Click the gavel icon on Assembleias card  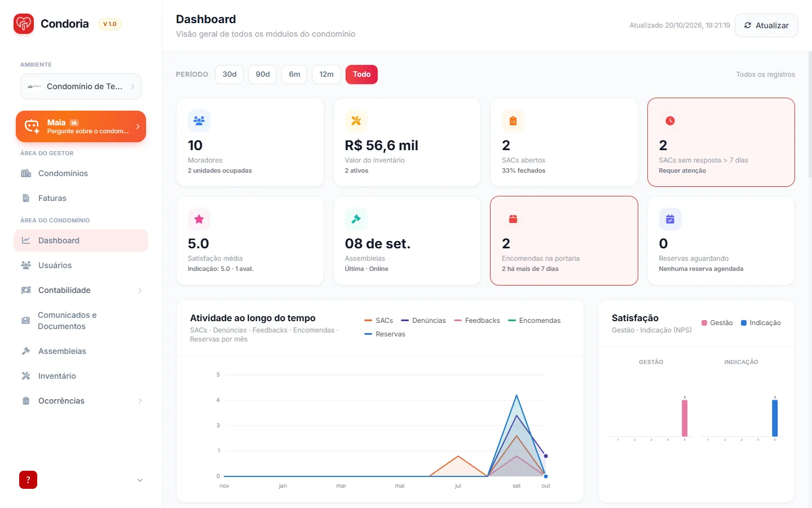coord(356,219)
